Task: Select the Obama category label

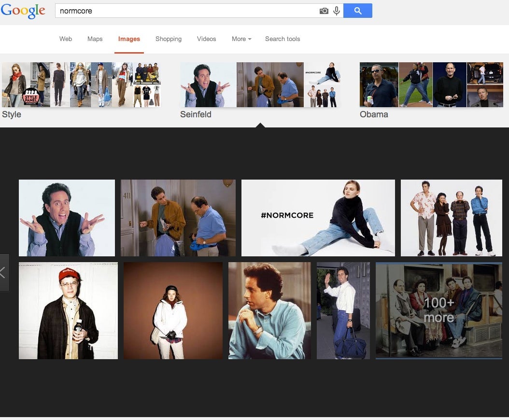Action: click(374, 114)
